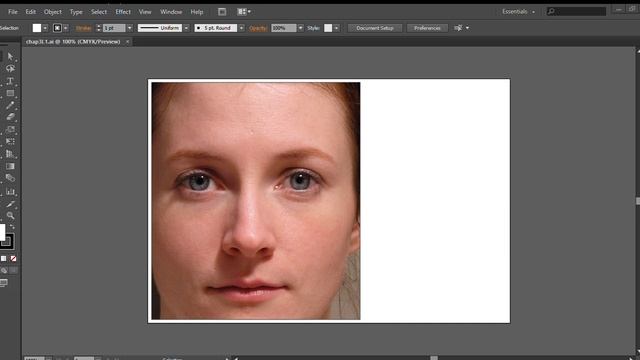This screenshot has width=640, height=360.
Task: Open the Object menu
Action: (53, 12)
